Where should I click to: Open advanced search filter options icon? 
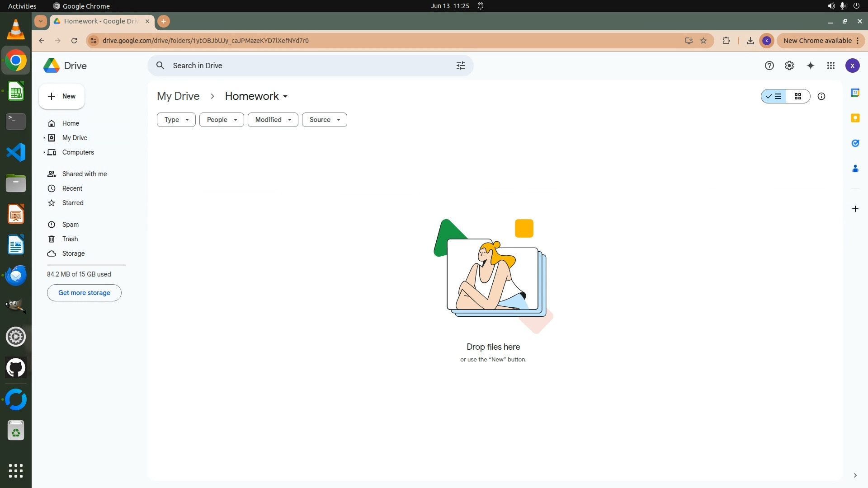(460, 66)
